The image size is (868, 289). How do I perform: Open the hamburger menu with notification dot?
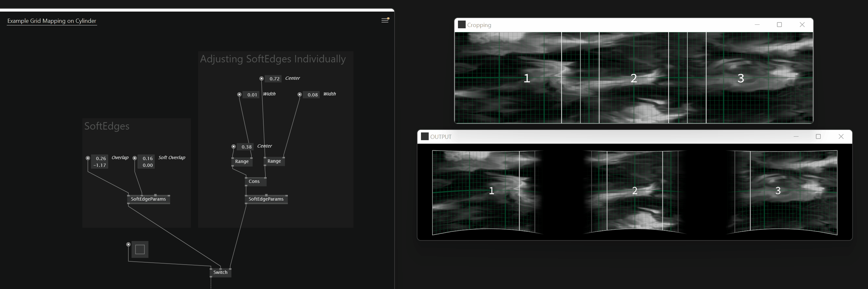click(x=385, y=20)
